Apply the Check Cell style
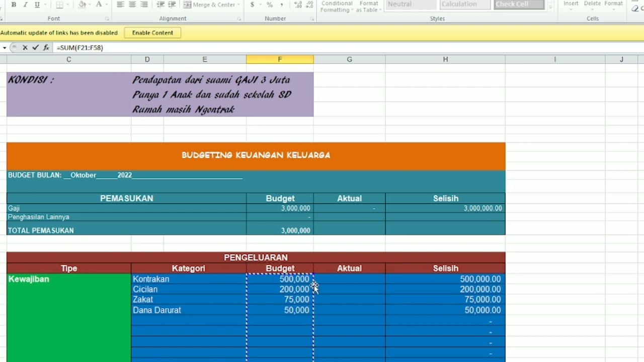Screen dimensions: 644x362 pyautogui.click(x=518, y=4)
